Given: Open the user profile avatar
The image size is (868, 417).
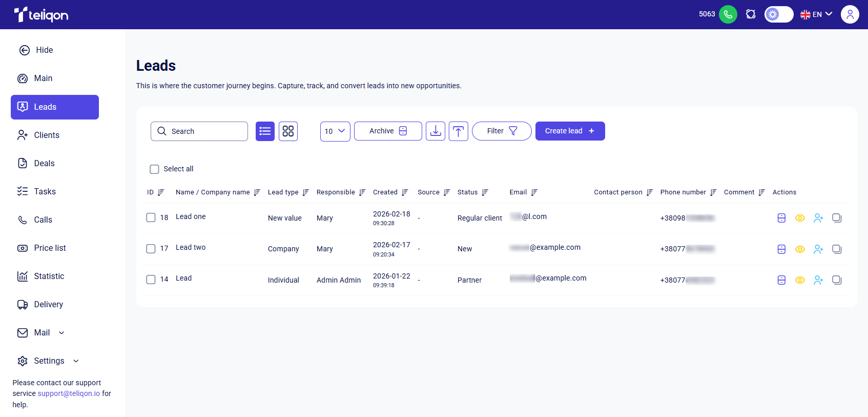Looking at the screenshot, I should click(x=850, y=14).
